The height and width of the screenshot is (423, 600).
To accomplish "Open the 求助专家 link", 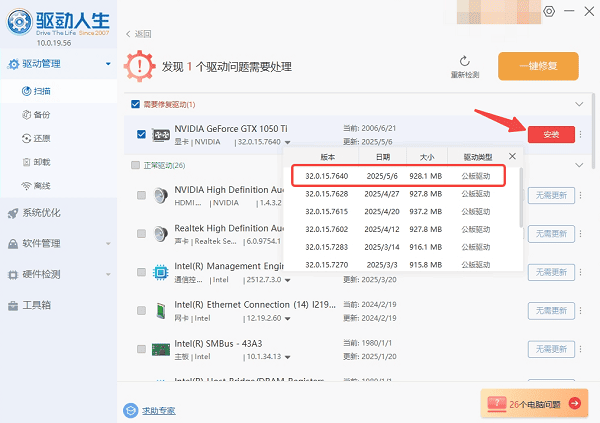I will 158,411.
